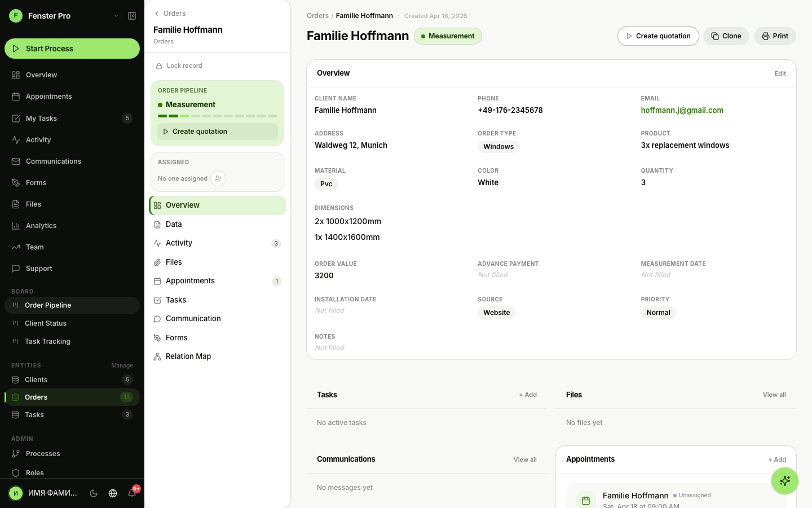Open the AI assistant sparkle button
Viewport: 812px width, 508px height.
coord(784,481)
